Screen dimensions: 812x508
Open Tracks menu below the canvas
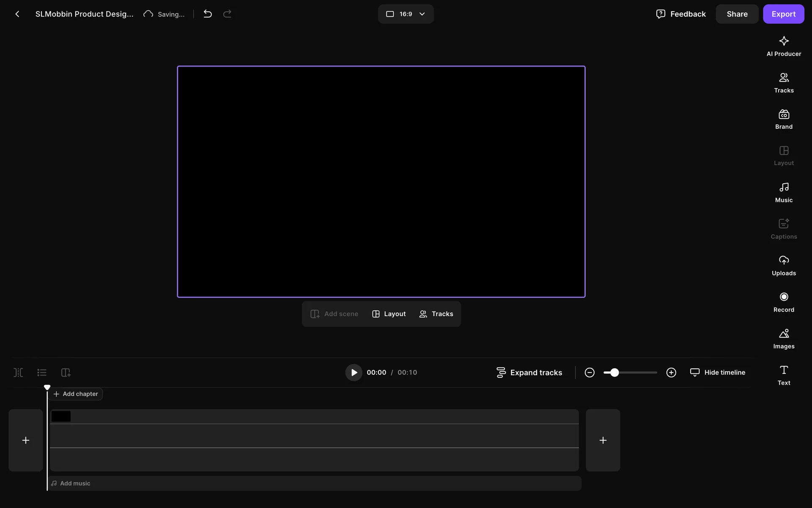(436, 314)
